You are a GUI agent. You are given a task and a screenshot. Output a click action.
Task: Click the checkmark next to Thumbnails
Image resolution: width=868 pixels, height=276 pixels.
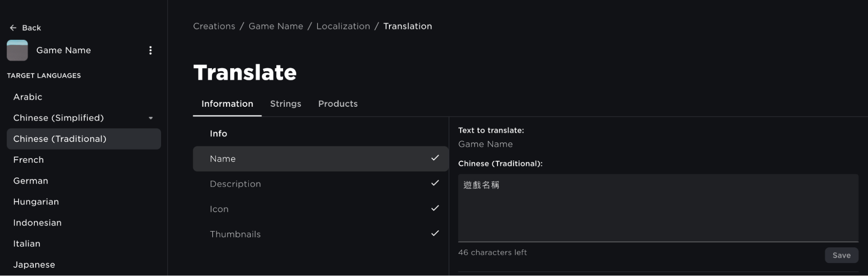coord(435,233)
